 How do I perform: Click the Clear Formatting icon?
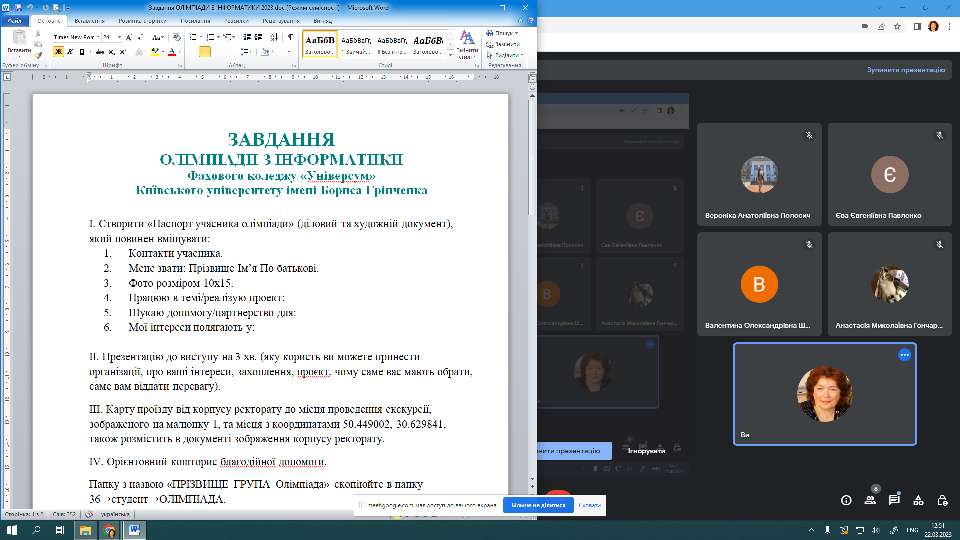pyautogui.click(x=176, y=37)
